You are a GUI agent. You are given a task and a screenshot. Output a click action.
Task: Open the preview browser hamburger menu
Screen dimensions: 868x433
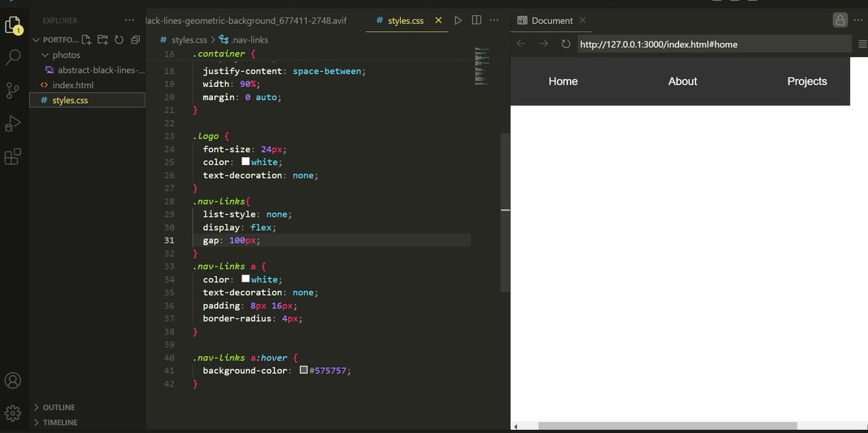click(862, 44)
